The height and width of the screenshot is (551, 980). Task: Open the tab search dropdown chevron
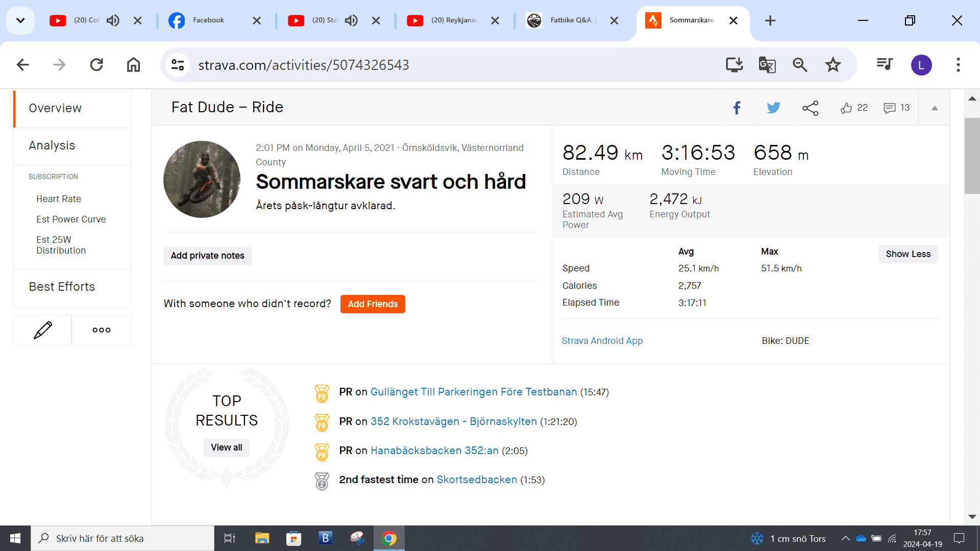[x=20, y=20]
